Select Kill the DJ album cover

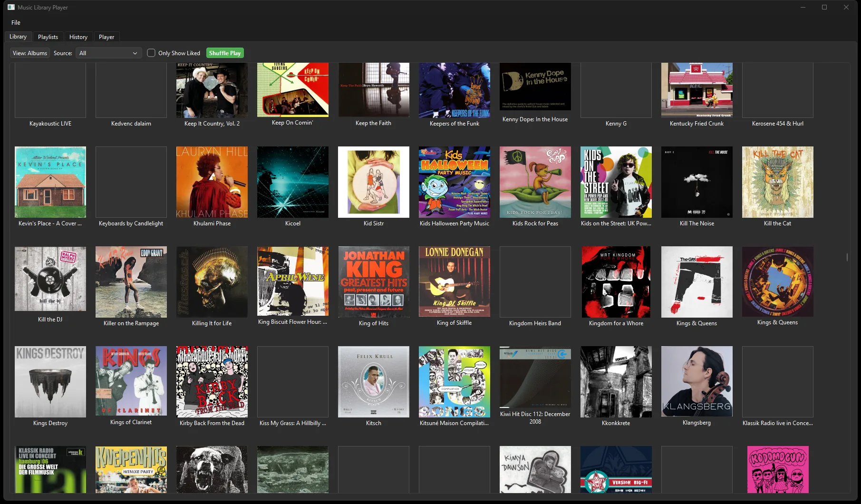click(x=50, y=279)
